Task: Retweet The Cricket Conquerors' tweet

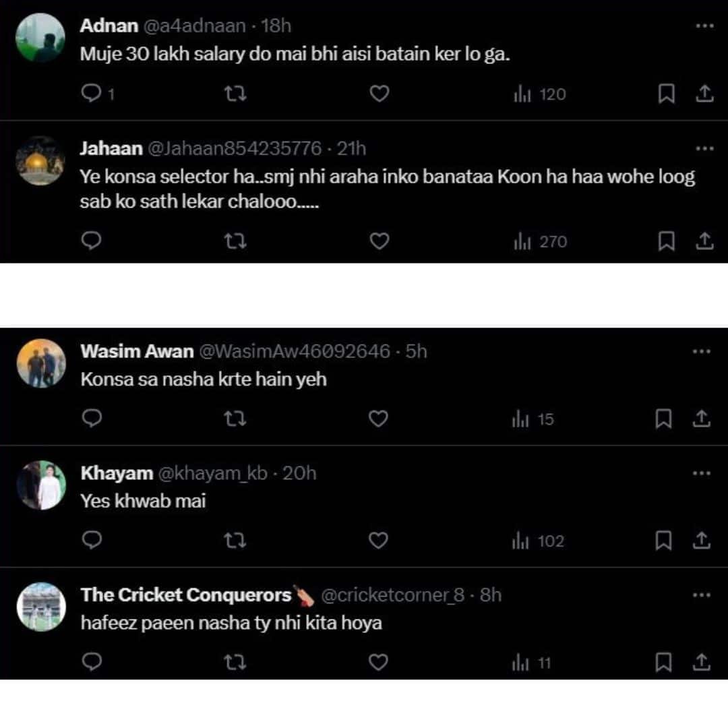Action: (235, 663)
